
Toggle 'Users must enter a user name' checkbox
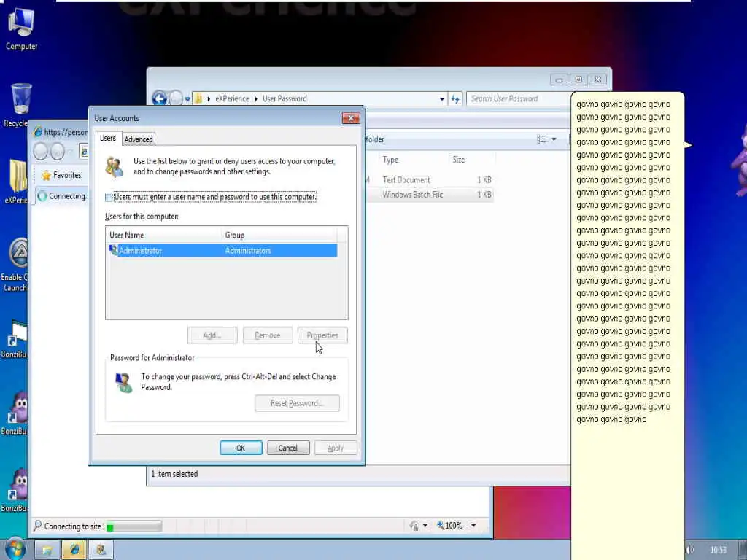tap(109, 197)
